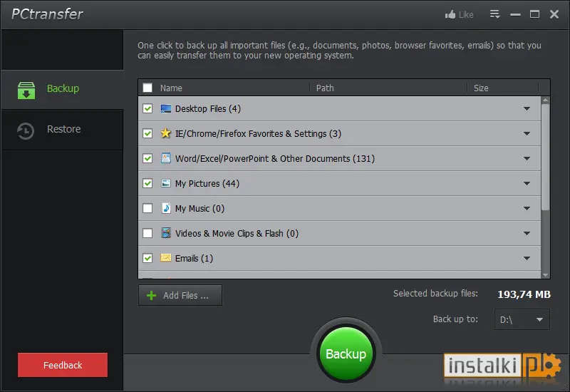Click the Like label text
The image size is (570, 392).
(466, 15)
